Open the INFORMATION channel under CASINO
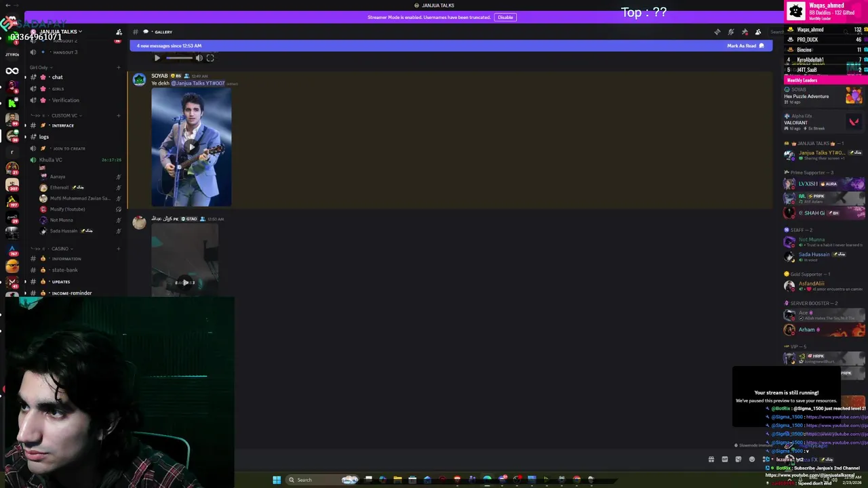This screenshot has width=868, height=488. (66, 259)
